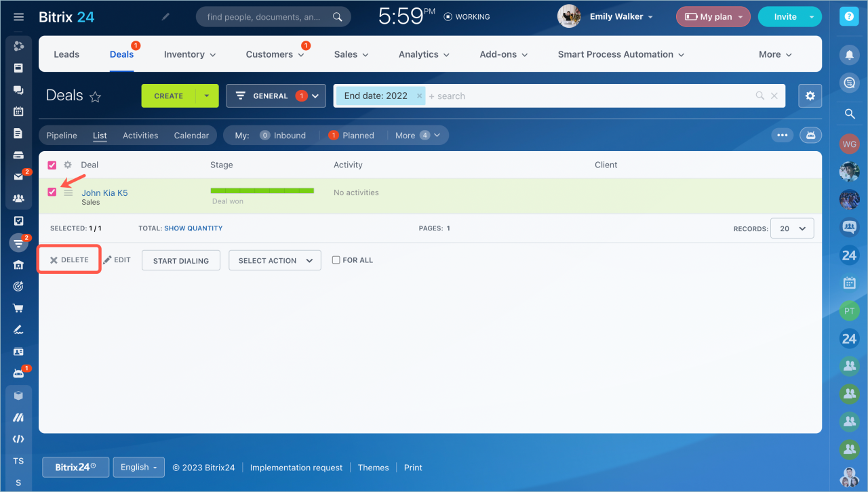Toggle the Working status indicator
The width and height of the screenshot is (868, 492).
tap(467, 17)
